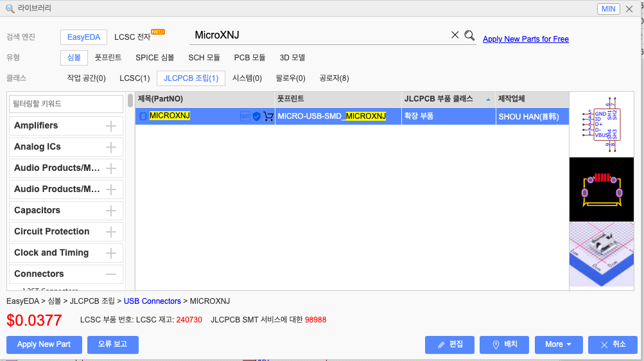Expand the Circuit Protection category
The width and height of the screenshot is (644, 361).
111,232
